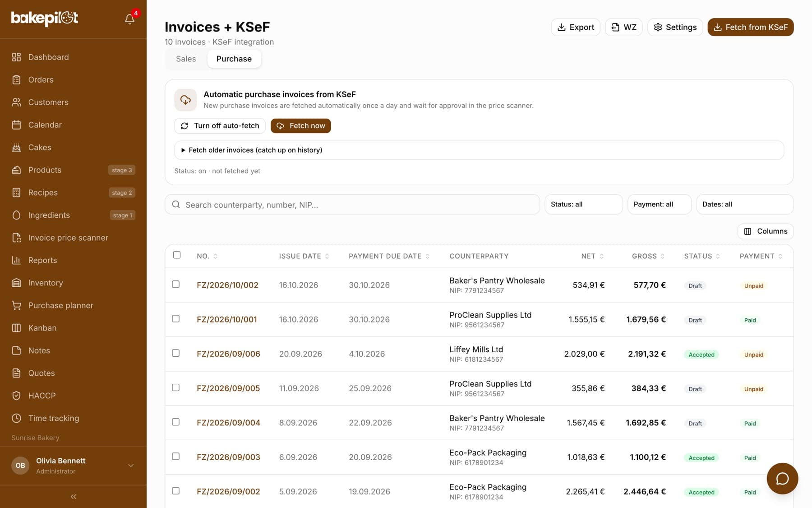Check the box for invoice FZ/2026/10/001
Viewport: 812px width, 508px height.
176,319
